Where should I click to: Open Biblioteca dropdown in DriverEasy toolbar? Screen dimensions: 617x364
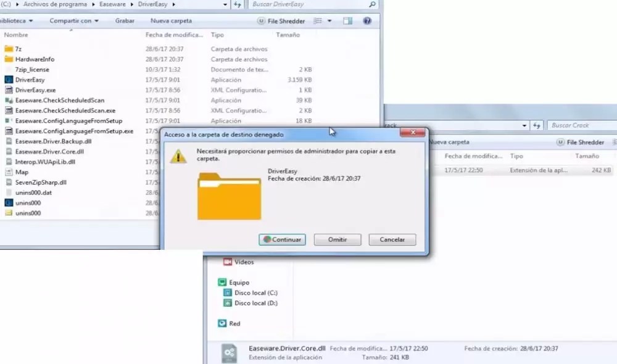17,21
